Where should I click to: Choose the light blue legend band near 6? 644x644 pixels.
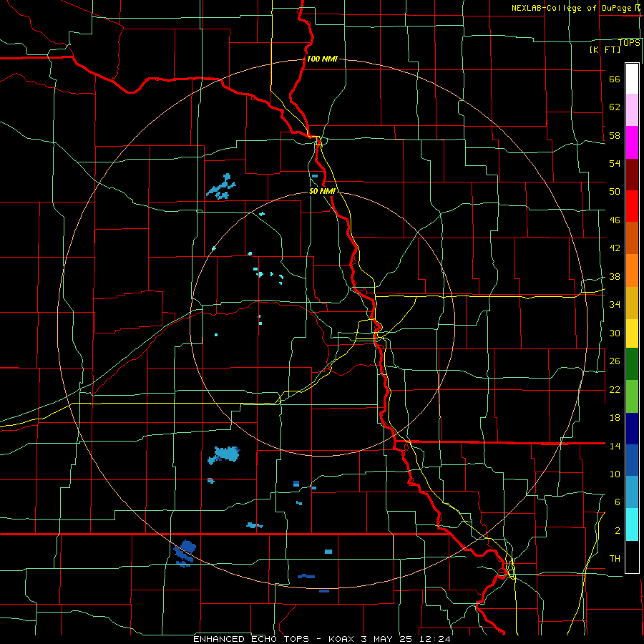coord(632,492)
